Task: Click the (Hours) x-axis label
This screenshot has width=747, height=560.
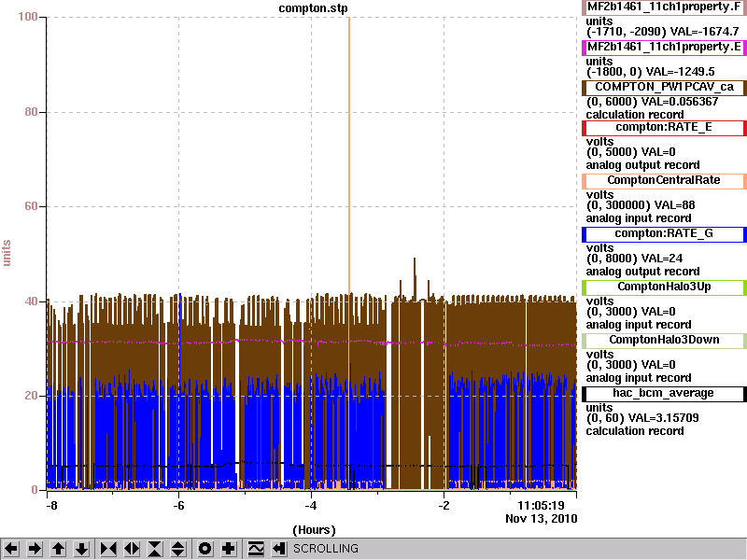Action: click(314, 530)
